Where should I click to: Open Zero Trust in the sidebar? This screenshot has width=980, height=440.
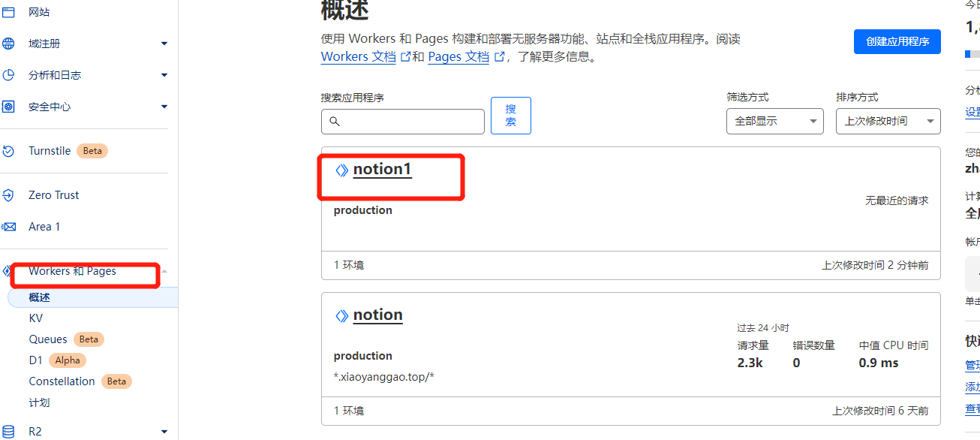click(53, 195)
